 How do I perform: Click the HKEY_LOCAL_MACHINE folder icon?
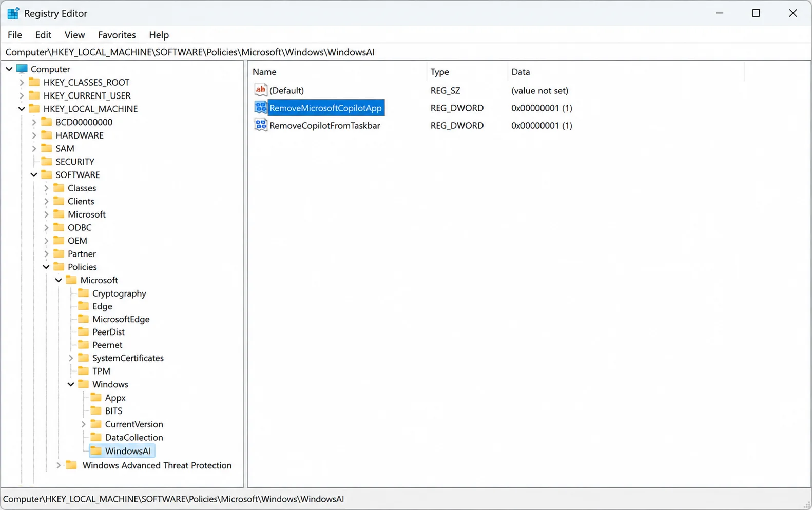click(x=34, y=109)
